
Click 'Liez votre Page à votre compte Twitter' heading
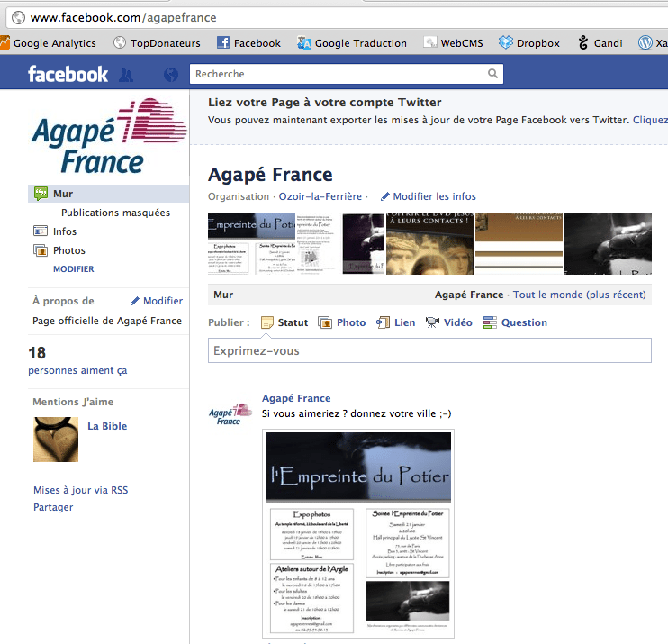325,103
